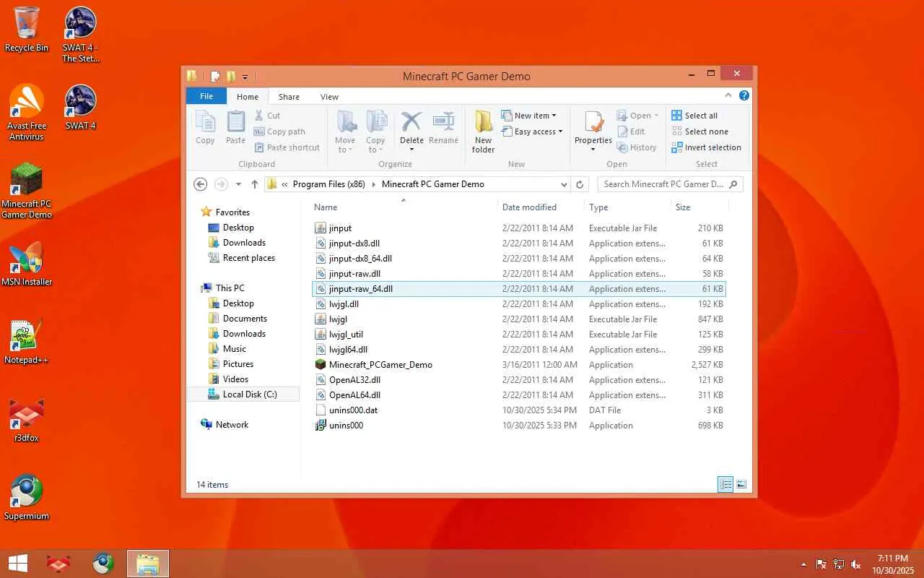Open the Recent locations dropdown arrow
924x578 pixels.
coord(239,184)
